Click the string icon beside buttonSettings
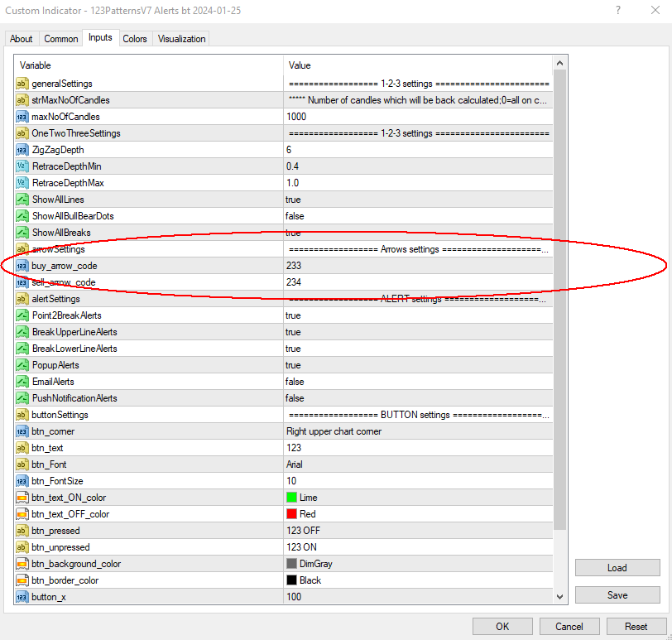672x640 pixels. [x=22, y=415]
